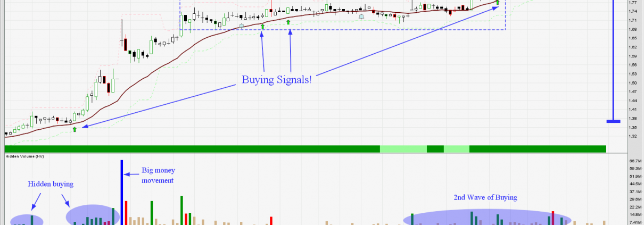The height and width of the screenshot is (225, 644).
Task: Select the "Buying Signals!" annotation text
Action: (276, 80)
